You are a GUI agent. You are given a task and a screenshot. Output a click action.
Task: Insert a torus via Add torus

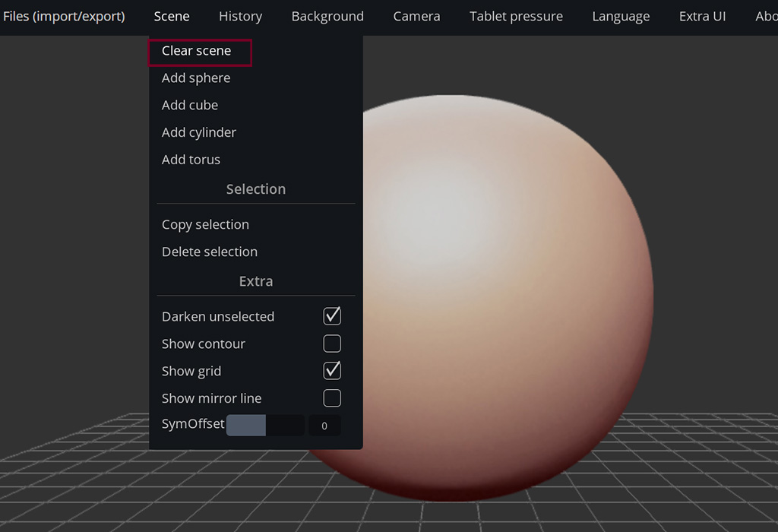tap(191, 160)
